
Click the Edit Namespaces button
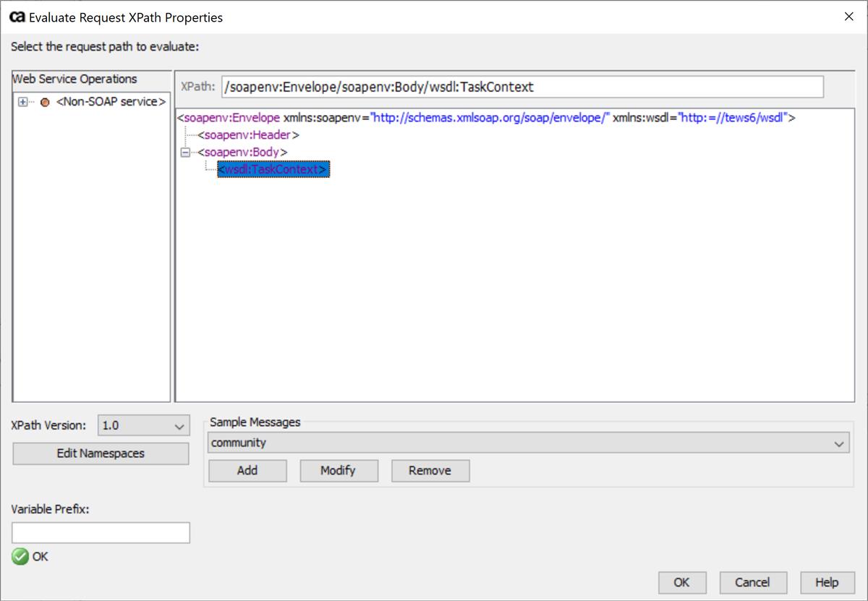[x=100, y=453]
